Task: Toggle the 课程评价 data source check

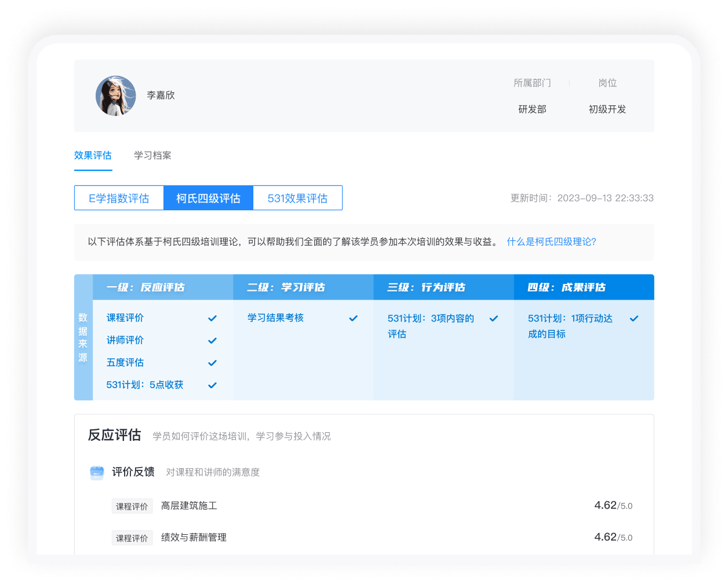Action: pyautogui.click(x=212, y=318)
